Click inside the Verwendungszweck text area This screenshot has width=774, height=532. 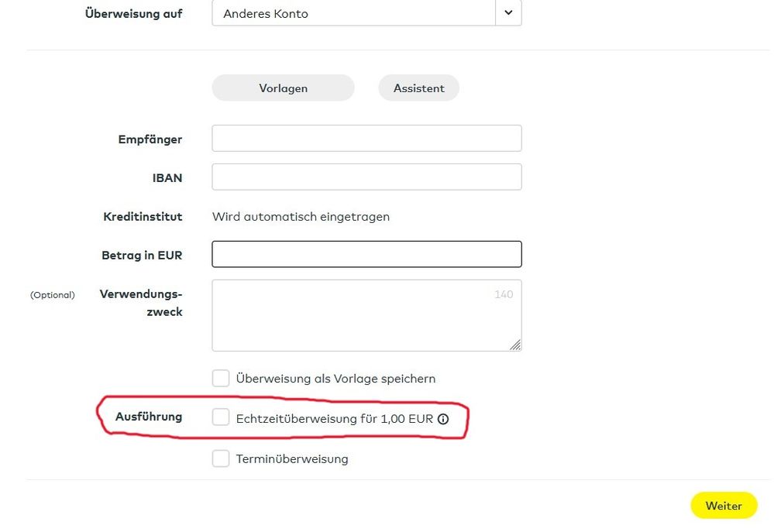[x=366, y=315]
